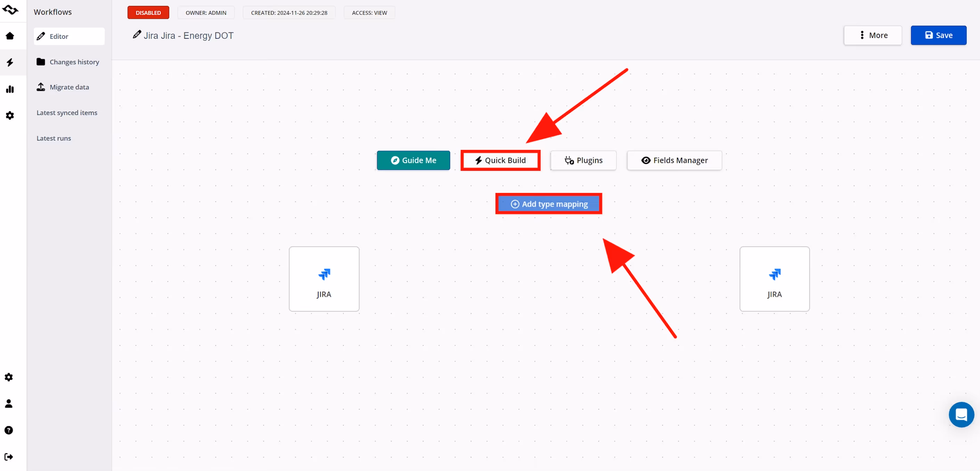Open the More options dropdown
The image size is (980, 471).
pos(872,35)
